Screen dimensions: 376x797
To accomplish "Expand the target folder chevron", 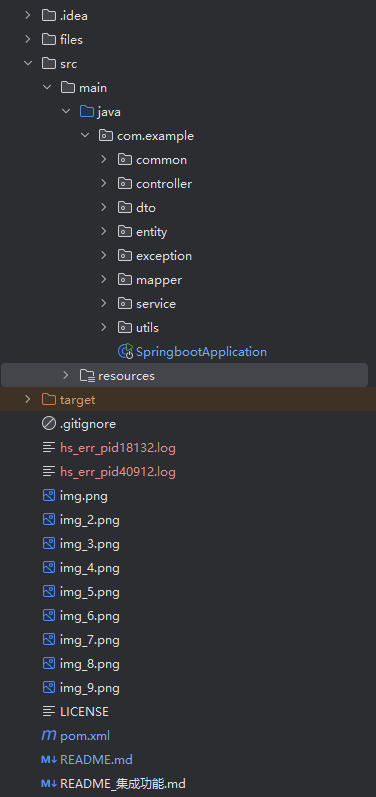I will pyautogui.click(x=28, y=400).
